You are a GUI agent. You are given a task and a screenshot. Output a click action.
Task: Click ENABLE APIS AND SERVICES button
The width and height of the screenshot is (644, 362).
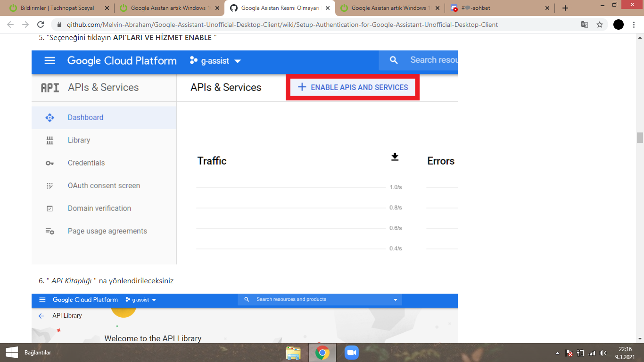(353, 87)
